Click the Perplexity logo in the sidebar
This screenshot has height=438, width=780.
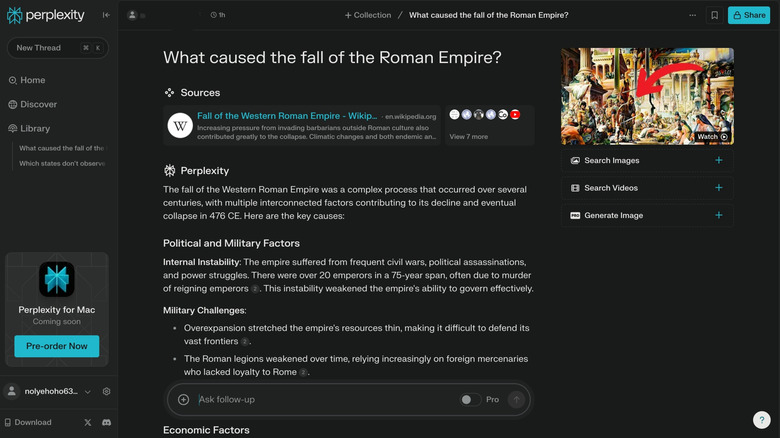click(x=46, y=15)
